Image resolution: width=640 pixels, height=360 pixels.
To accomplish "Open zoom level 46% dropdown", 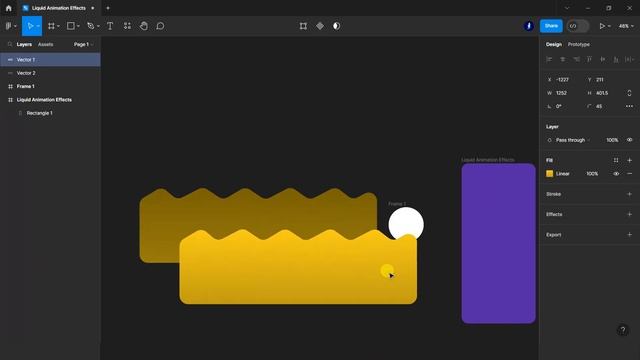I will [x=626, y=26].
